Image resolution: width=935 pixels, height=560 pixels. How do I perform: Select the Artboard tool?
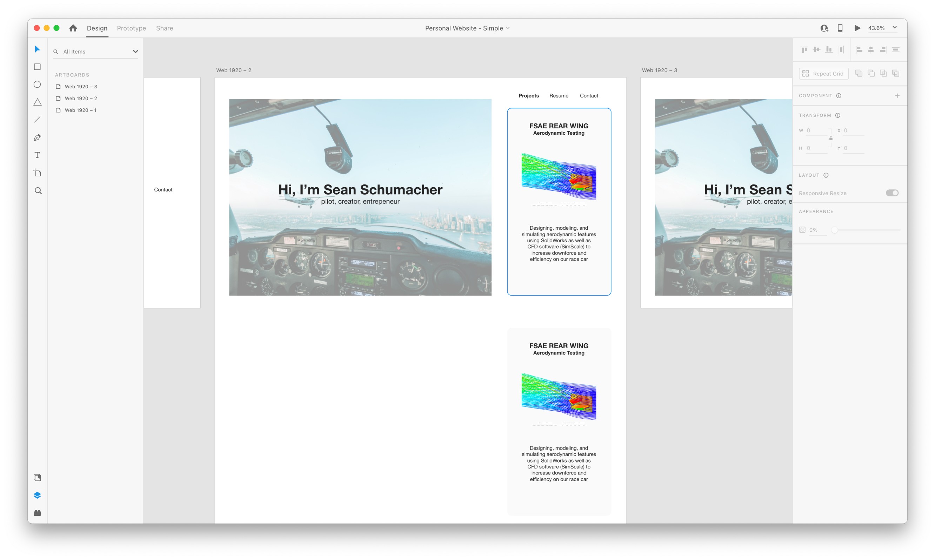pyautogui.click(x=37, y=173)
